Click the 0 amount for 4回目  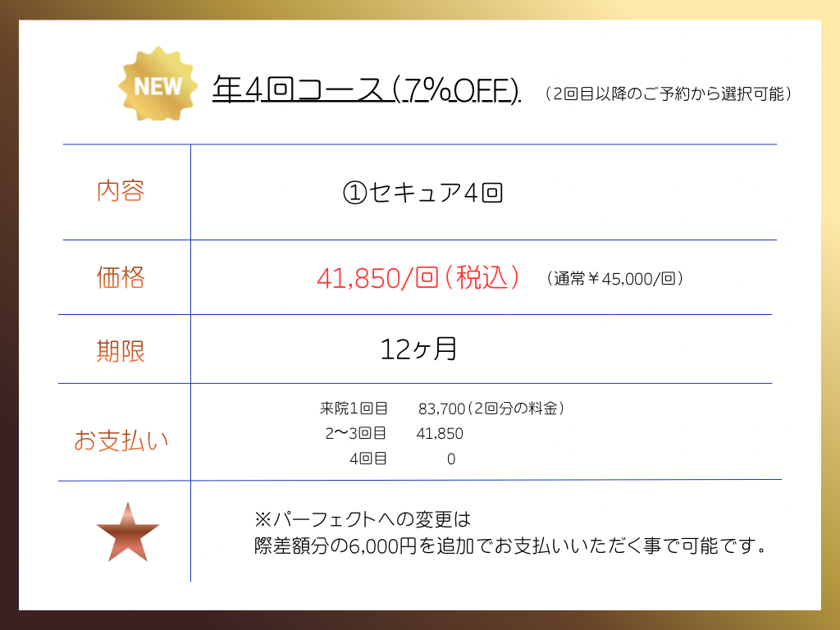point(451,459)
